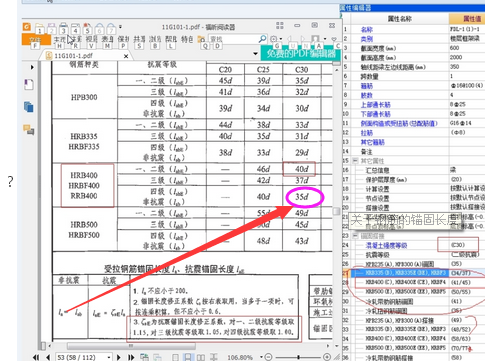485x361 pixels.
Task: Click the zoom slider handle
Action: coord(298,357)
